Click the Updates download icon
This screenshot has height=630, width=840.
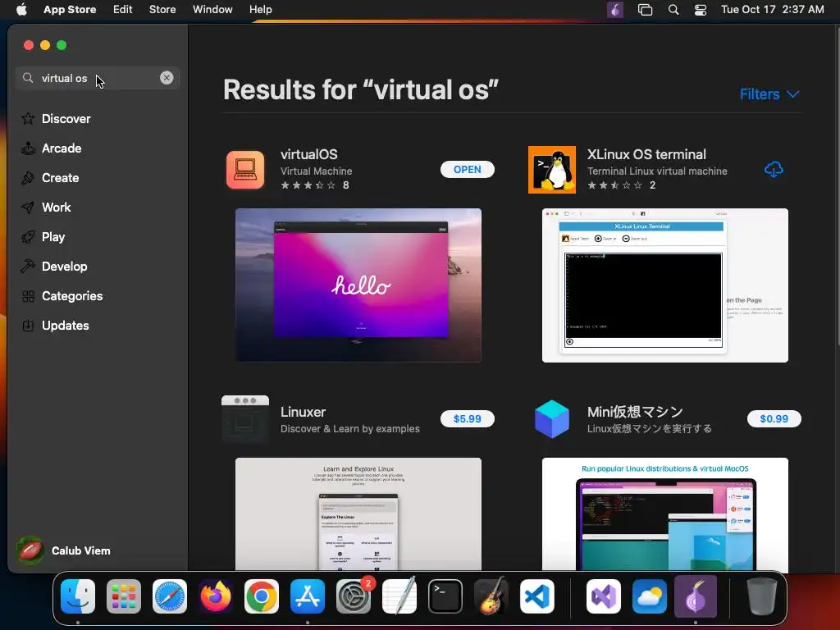pyautogui.click(x=28, y=325)
